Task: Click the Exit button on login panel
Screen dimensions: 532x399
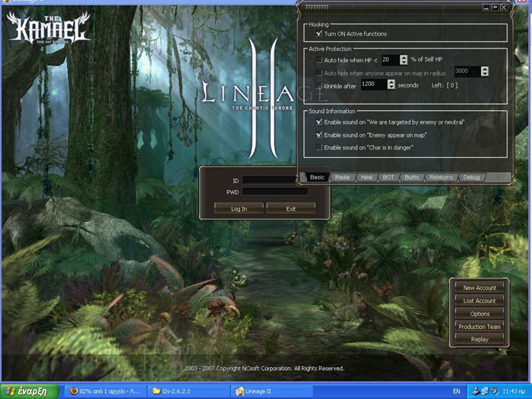Action: coord(291,208)
